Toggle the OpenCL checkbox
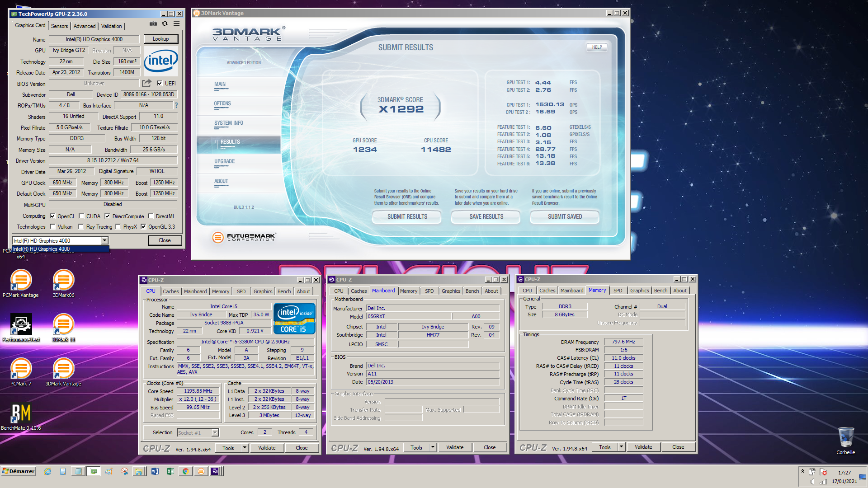 coord(52,216)
